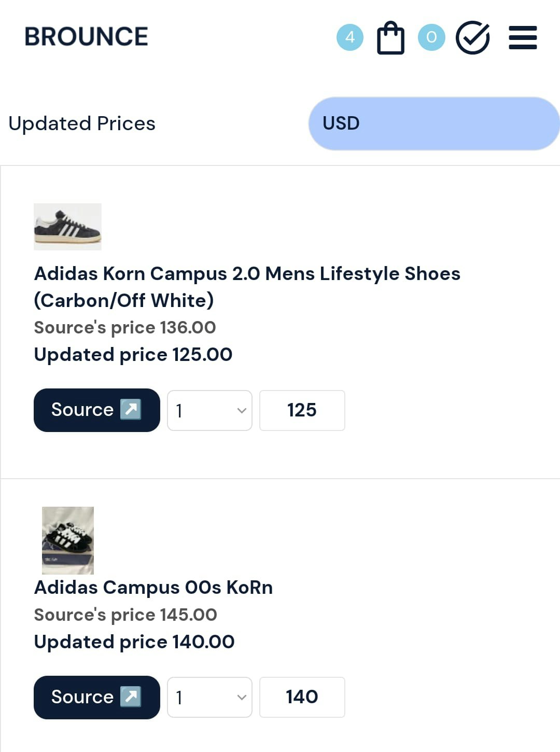Screen dimensions: 560x752
Task: Click the Updated Prices heading
Action: (82, 123)
